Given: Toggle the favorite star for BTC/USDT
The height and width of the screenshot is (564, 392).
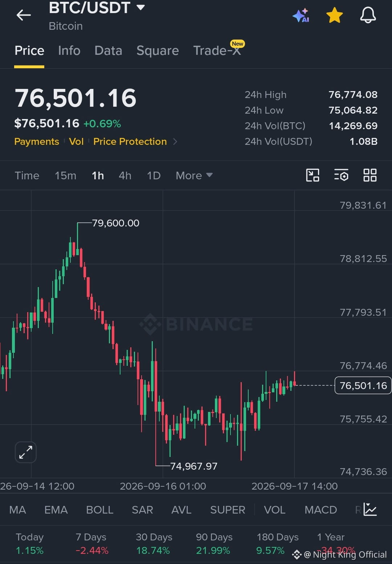Looking at the screenshot, I should click(334, 15).
